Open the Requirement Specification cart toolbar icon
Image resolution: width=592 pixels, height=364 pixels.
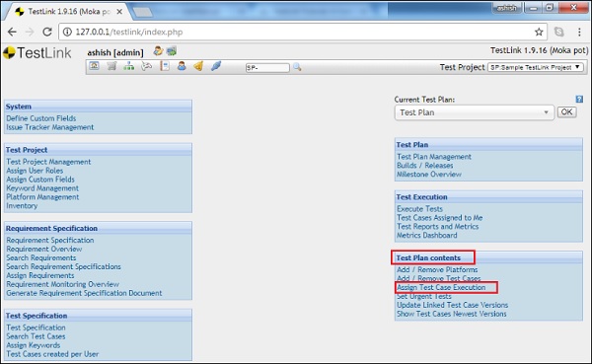[111, 66]
